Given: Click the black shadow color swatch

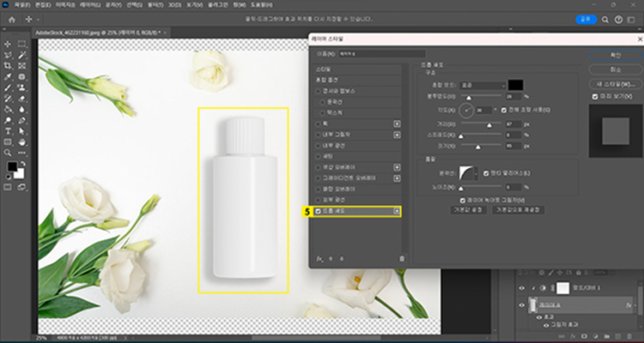Looking at the screenshot, I should [x=515, y=86].
